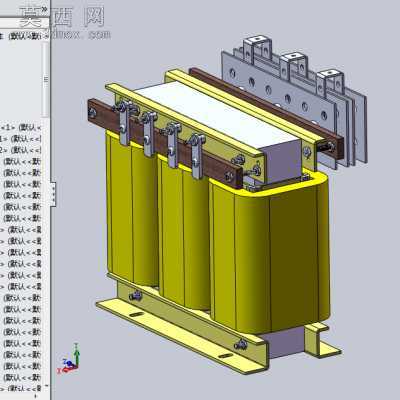Click the dotted splitter handle on the tree panel edge

[53, 193]
